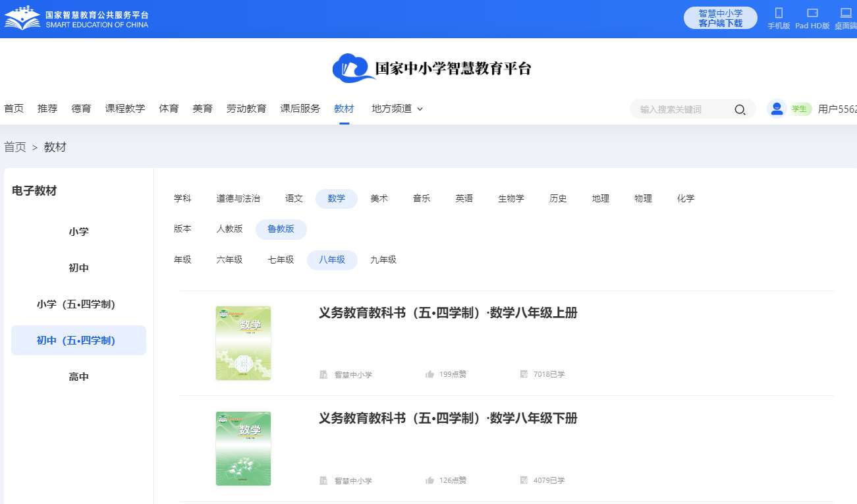Click the 7018已学 count
This screenshot has width=857, height=504.
click(x=549, y=374)
